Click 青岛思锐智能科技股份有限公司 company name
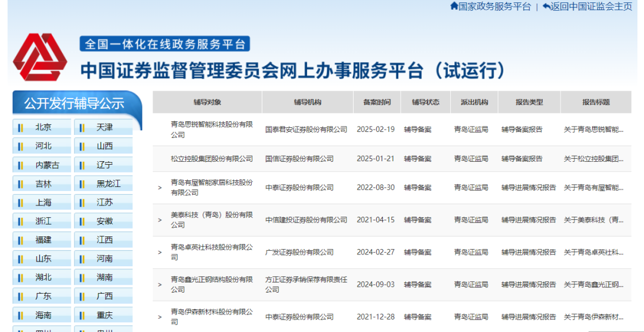The height and width of the screenshot is (332, 644). click(x=212, y=129)
